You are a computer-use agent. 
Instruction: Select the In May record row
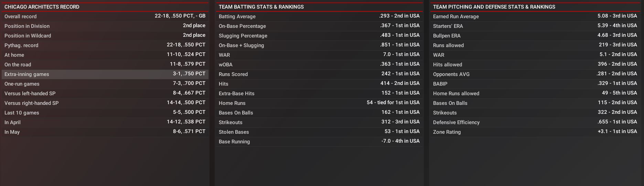[105, 132]
